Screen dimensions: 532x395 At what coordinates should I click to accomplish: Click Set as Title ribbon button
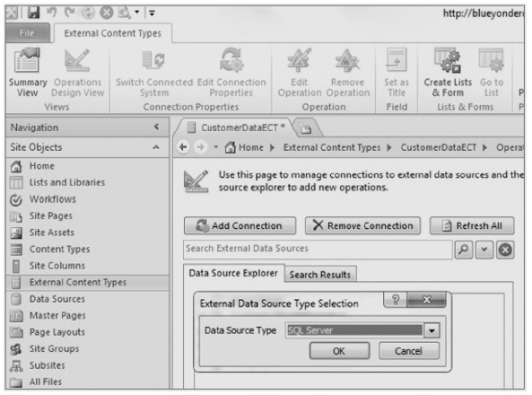click(x=397, y=73)
